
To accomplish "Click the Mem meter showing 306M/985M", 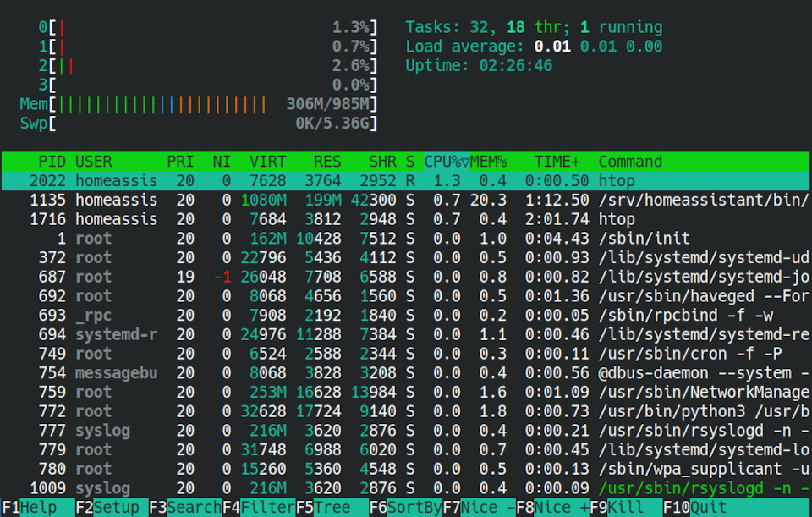I will (199, 104).
